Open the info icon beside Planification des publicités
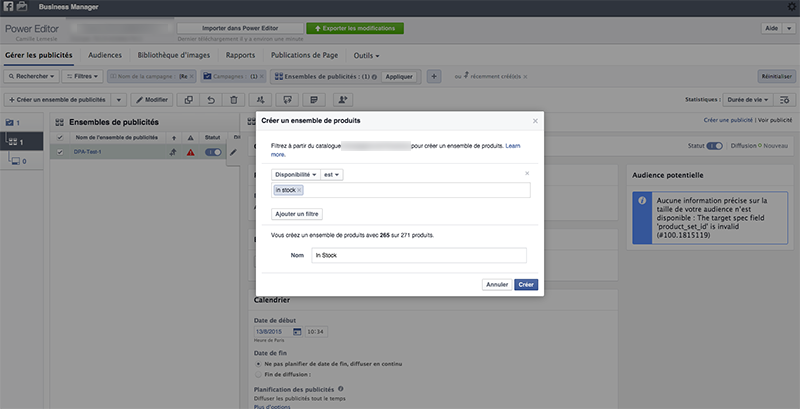 (x=340, y=389)
